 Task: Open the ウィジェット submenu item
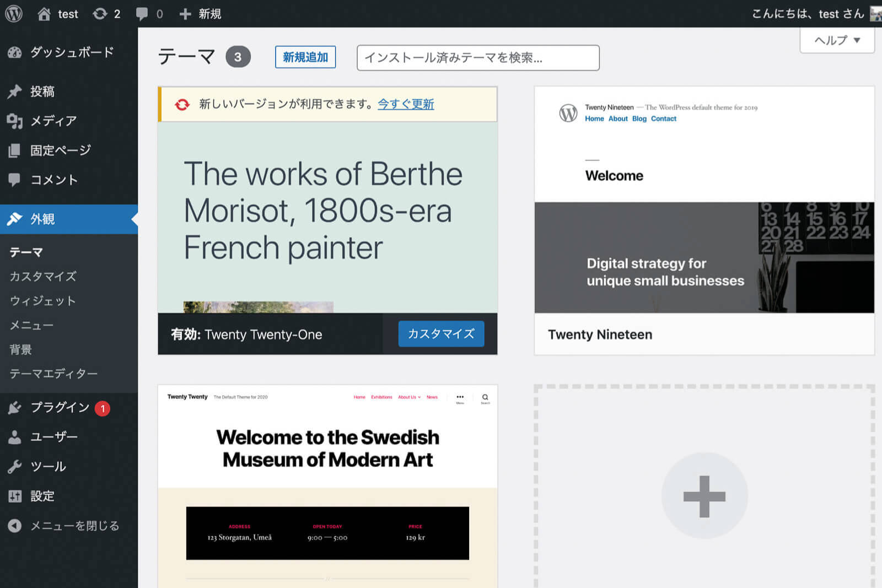click(42, 301)
